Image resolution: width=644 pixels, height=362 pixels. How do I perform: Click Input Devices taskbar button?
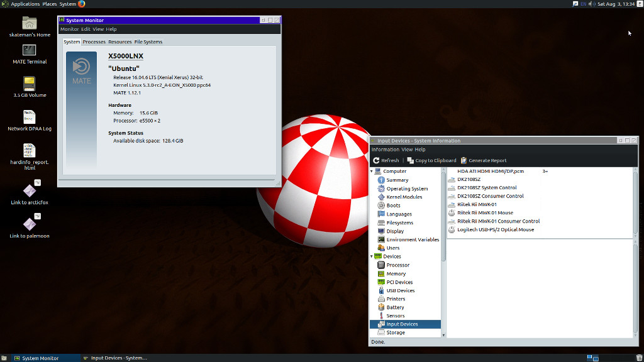coord(115,358)
